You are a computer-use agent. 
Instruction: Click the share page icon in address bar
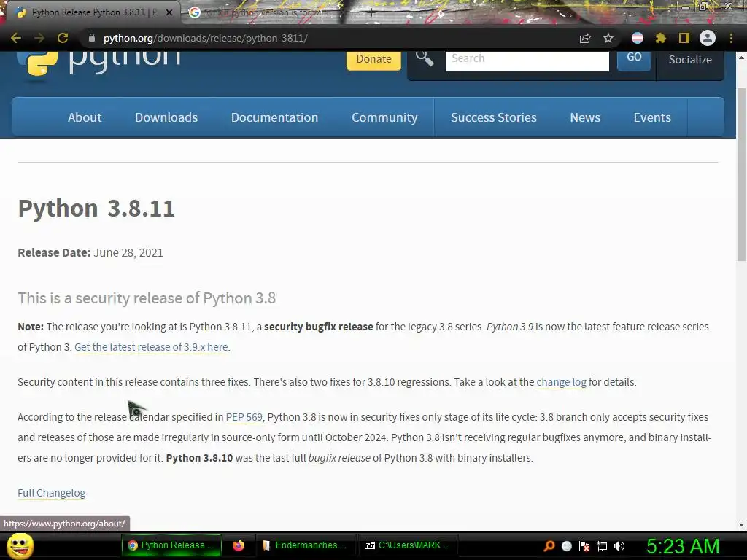pyautogui.click(x=585, y=38)
